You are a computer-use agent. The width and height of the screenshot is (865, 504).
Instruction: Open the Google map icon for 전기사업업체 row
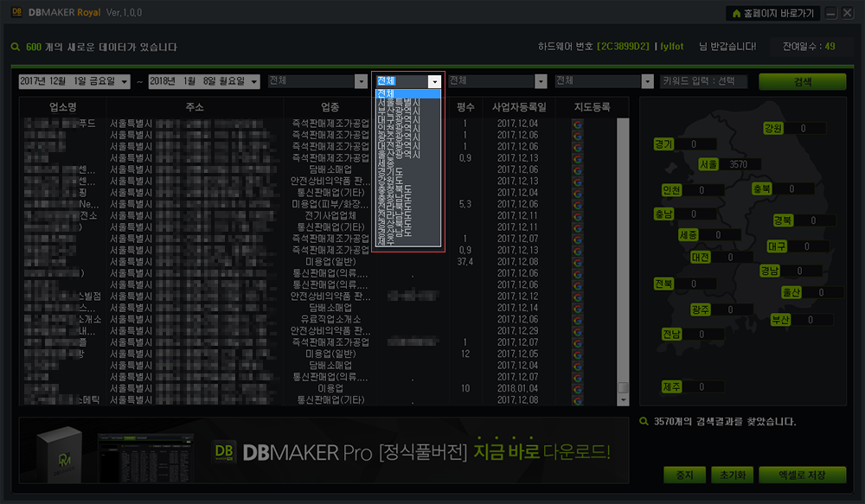pyautogui.click(x=578, y=216)
